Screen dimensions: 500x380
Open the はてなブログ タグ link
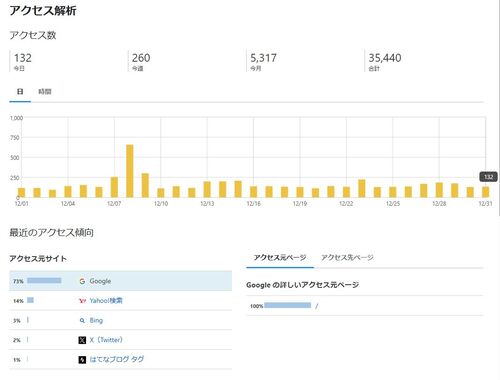pos(117,360)
